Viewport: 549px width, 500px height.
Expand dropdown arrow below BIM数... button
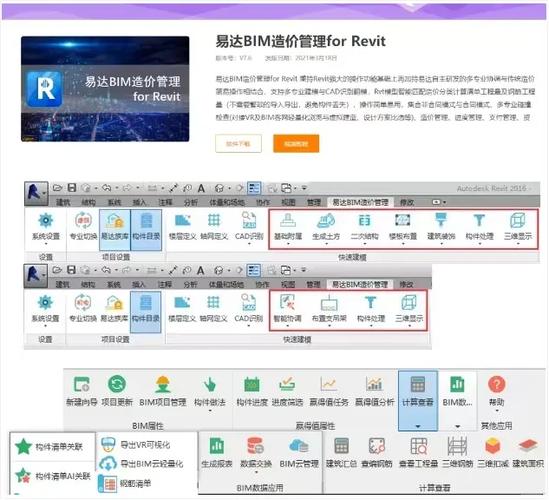pyautogui.click(x=457, y=426)
